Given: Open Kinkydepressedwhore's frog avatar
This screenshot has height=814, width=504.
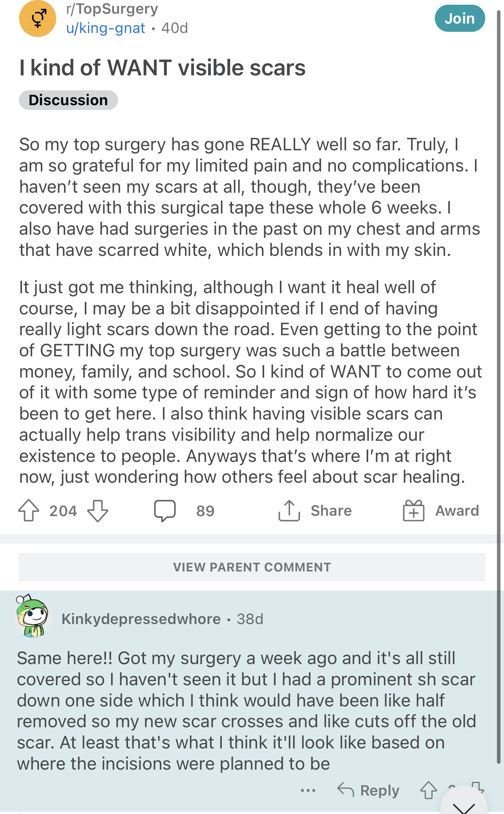Looking at the screenshot, I should (x=33, y=616).
